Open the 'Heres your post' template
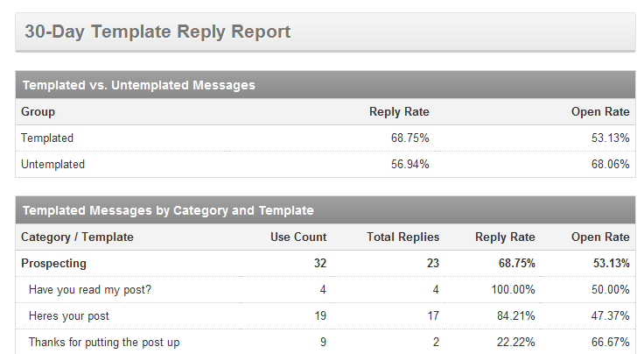 (69, 315)
